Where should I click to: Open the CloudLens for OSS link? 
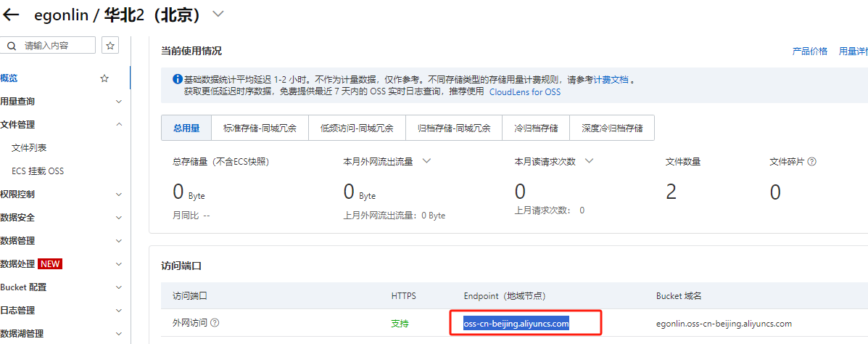[x=524, y=92]
